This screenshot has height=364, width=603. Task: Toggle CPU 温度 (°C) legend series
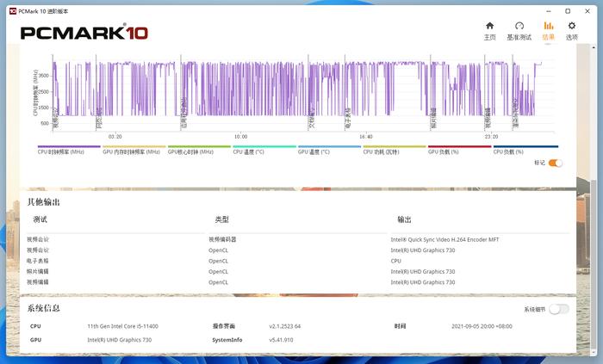click(264, 150)
